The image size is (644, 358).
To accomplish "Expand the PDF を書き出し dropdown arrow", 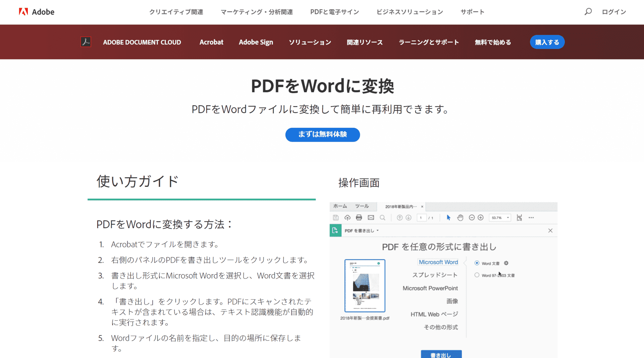I will 378,231.
